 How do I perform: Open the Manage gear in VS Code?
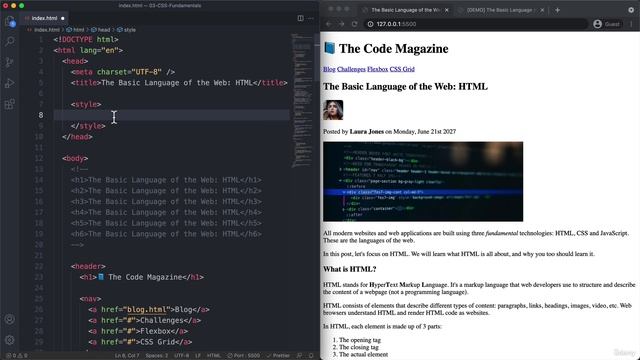click(x=10, y=340)
